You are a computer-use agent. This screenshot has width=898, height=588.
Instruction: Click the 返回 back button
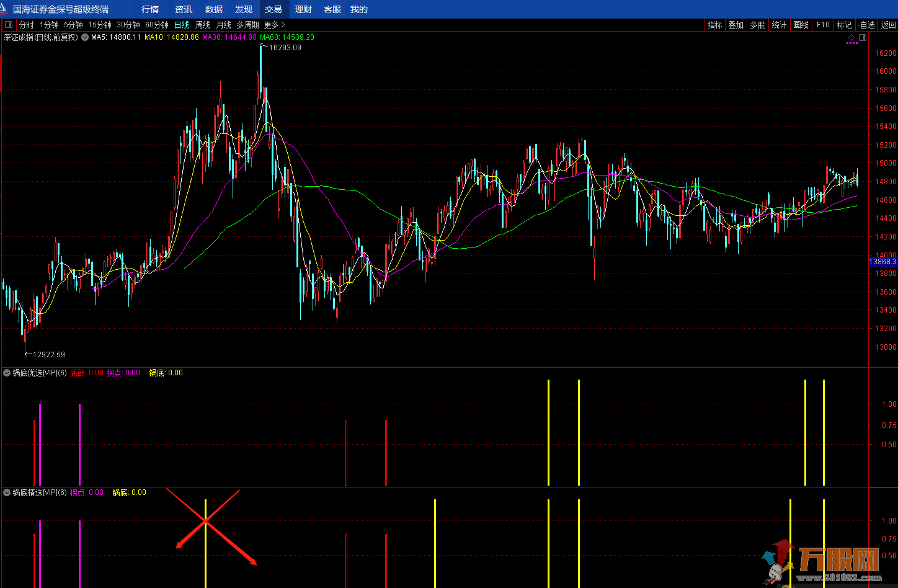pos(888,25)
